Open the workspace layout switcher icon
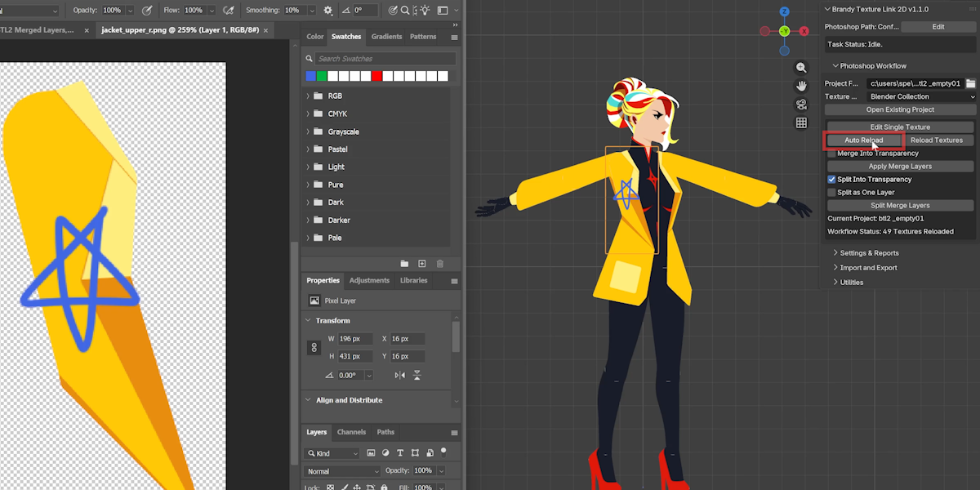980x490 pixels. pyautogui.click(x=443, y=11)
